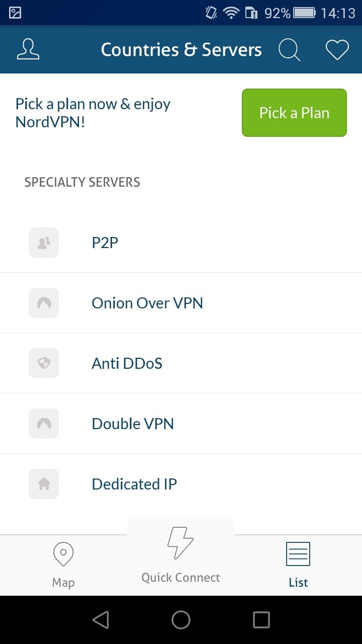Image resolution: width=362 pixels, height=644 pixels.
Task: Switch to the Map tab
Action: click(x=63, y=565)
